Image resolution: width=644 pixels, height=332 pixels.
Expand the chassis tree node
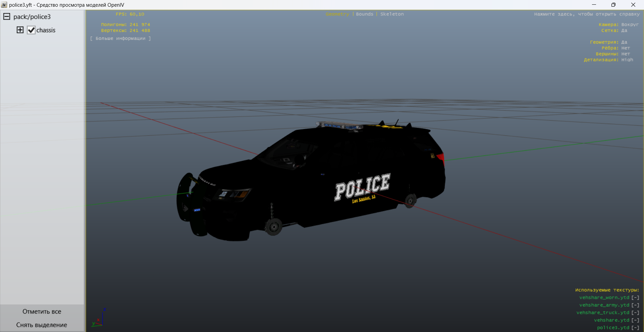coord(20,30)
